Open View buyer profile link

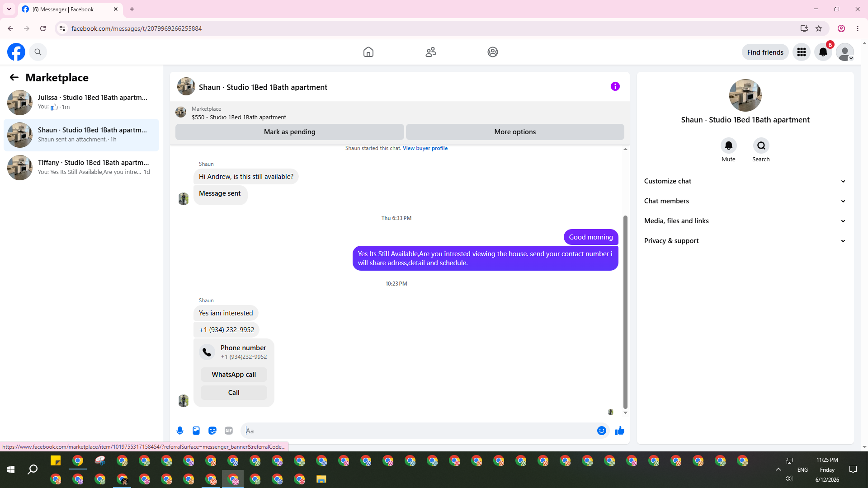[x=425, y=148]
